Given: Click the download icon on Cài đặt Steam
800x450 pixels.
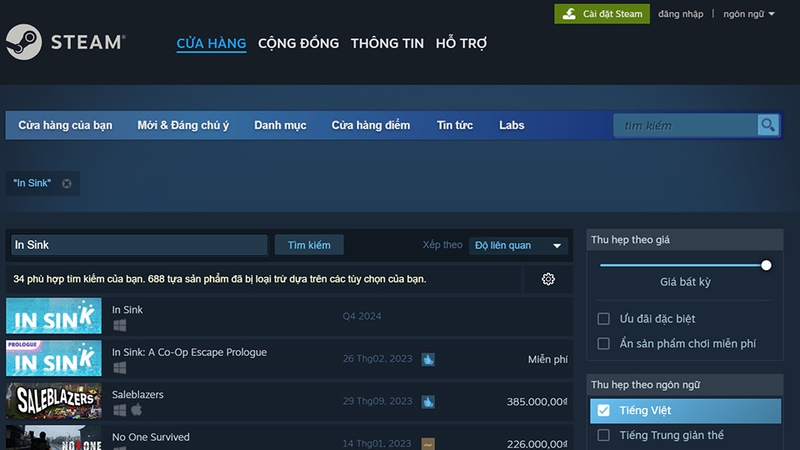Looking at the screenshot, I should 569,14.
